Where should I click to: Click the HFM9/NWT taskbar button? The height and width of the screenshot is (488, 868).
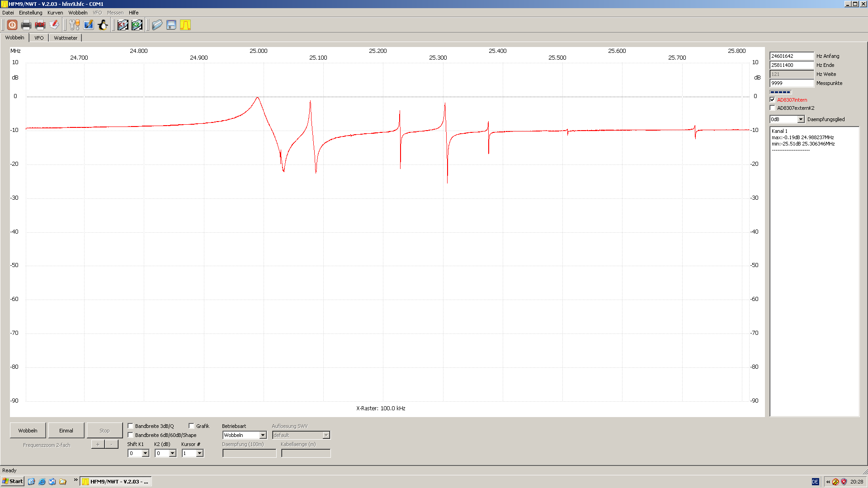click(116, 482)
